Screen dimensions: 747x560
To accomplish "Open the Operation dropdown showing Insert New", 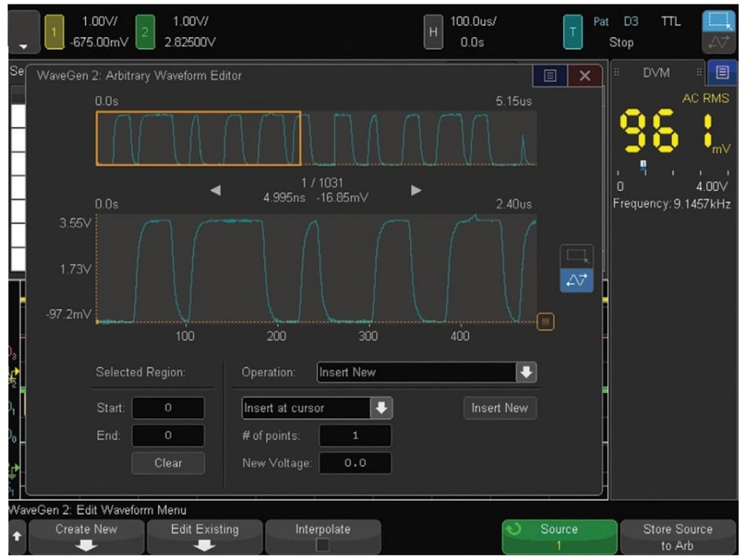I will 427,372.
